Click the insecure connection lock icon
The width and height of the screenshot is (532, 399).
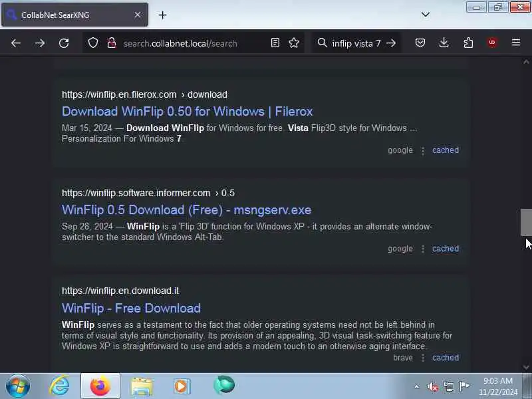click(x=112, y=43)
